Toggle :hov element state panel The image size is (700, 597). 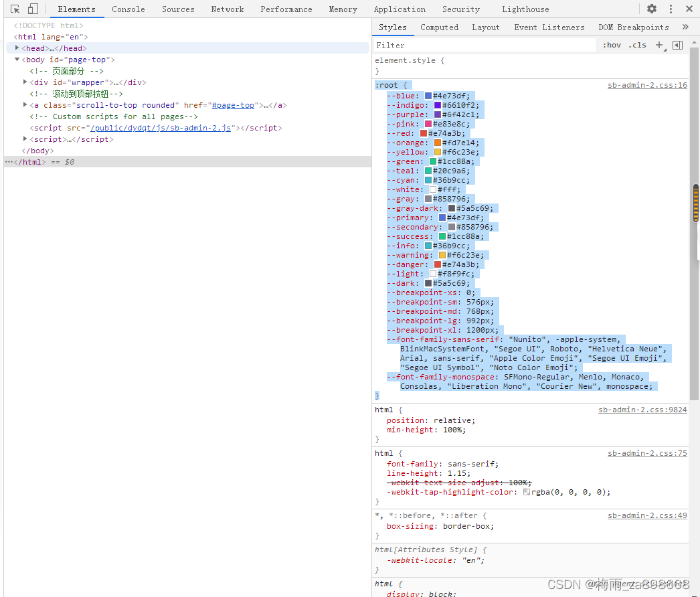[612, 45]
